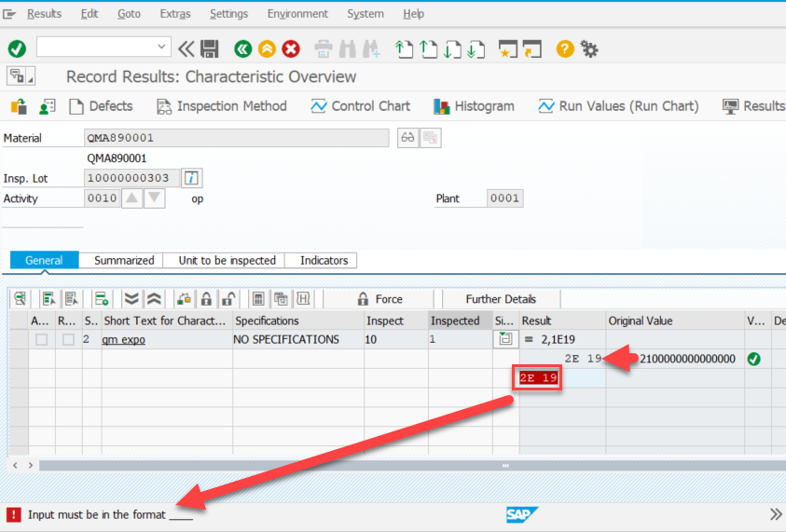Click the Print icon
The width and height of the screenshot is (786, 532).
click(324, 49)
